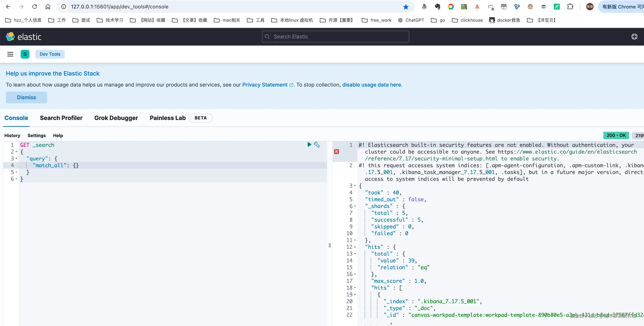The width and height of the screenshot is (644, 326).
Task: Click the Dismiss button
Action: (x=26, y=97)
